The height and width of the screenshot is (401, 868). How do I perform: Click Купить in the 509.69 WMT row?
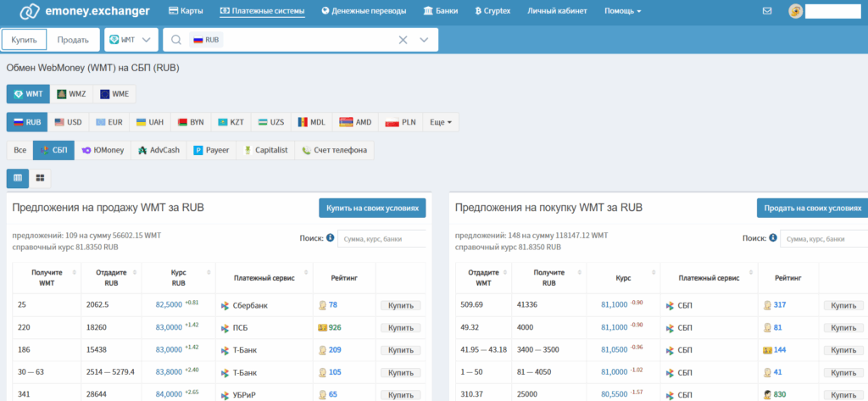(x=843, y=305)
